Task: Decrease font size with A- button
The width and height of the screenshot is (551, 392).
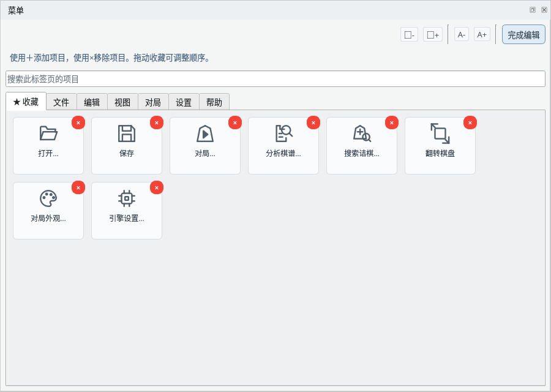Action: coord(462,34)
